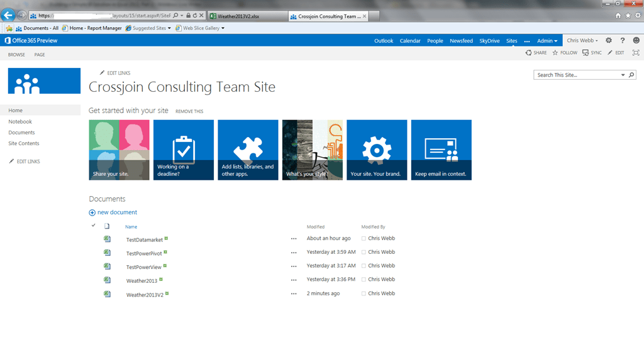Open browser Tools gear icon
The width and height of the screenshot is (644, 345).
pos(638,16)
